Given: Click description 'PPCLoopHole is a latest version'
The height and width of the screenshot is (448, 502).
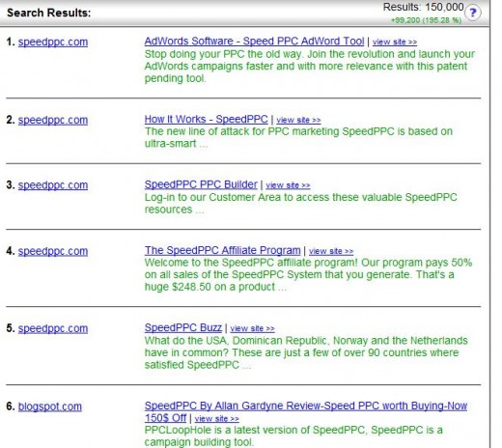Looking at the screenshot, I should [x=293, y=436].
